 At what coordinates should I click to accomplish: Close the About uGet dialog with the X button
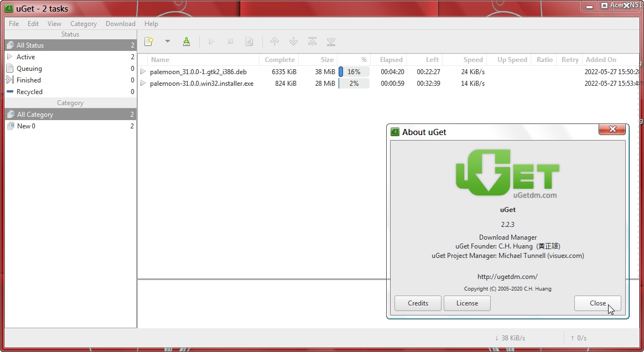pos(612,130)
